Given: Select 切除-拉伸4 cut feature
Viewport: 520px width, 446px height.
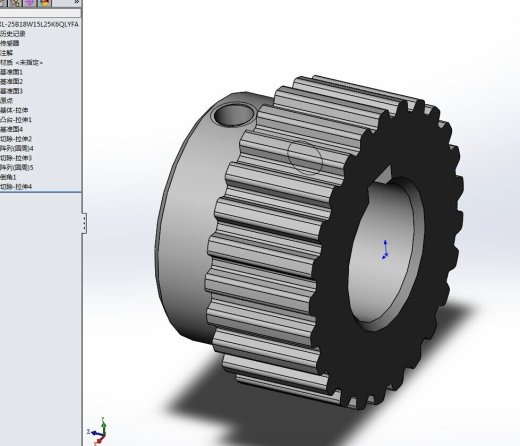Looking at the screenshot, I should click(16, 187).
